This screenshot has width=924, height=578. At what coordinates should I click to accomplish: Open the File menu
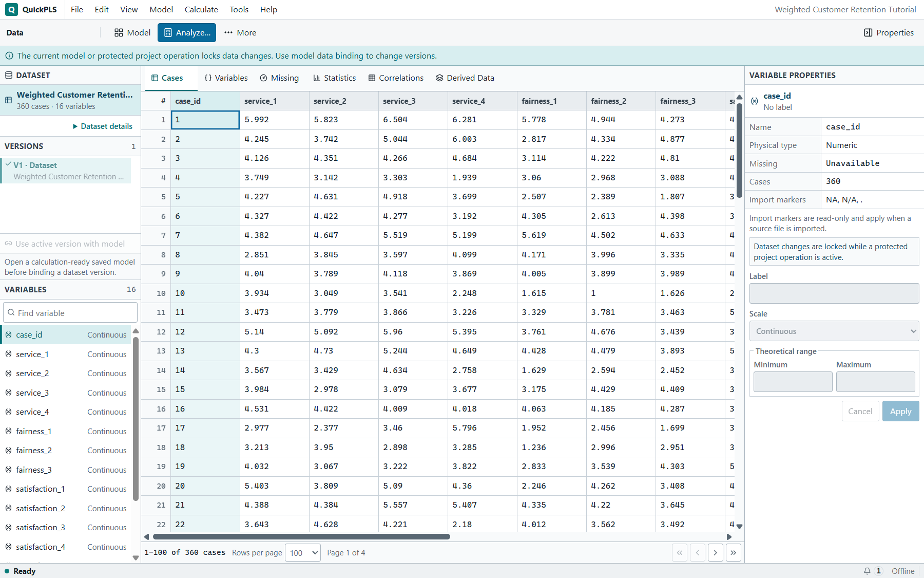tap(77, 9)
